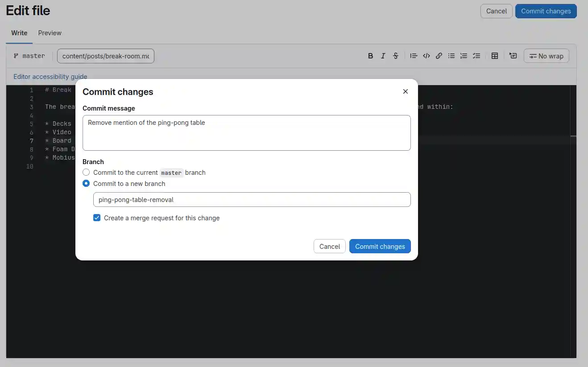Viewport: 588px width, 367px height.
Task: Insert a numbered list
Action: 464,55
